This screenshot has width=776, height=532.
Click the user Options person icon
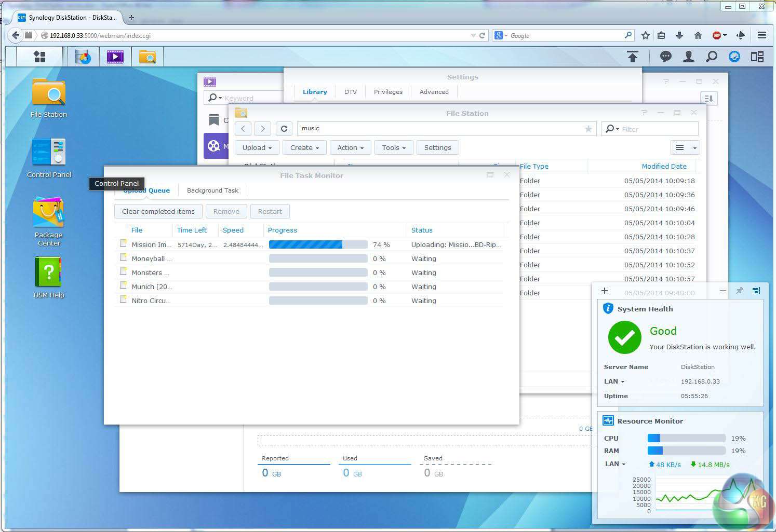[x=688, y=57]
